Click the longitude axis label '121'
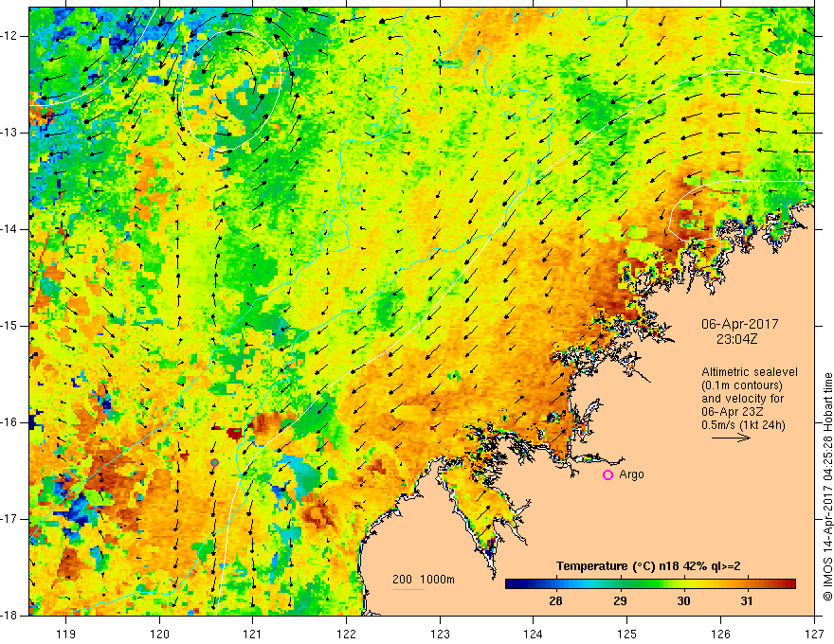 (x=252, y=634)
